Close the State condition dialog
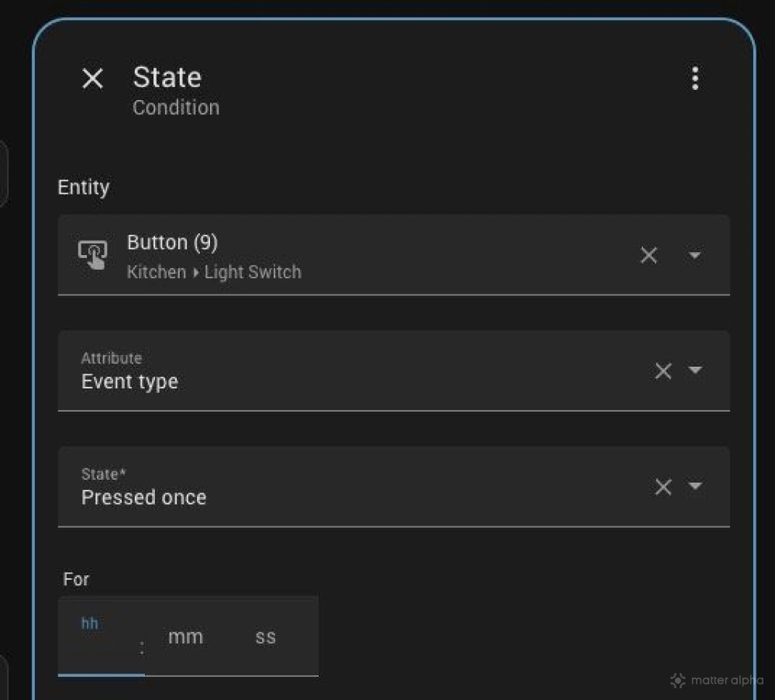This screenshot has height=700, width=775. click(92, 78)
